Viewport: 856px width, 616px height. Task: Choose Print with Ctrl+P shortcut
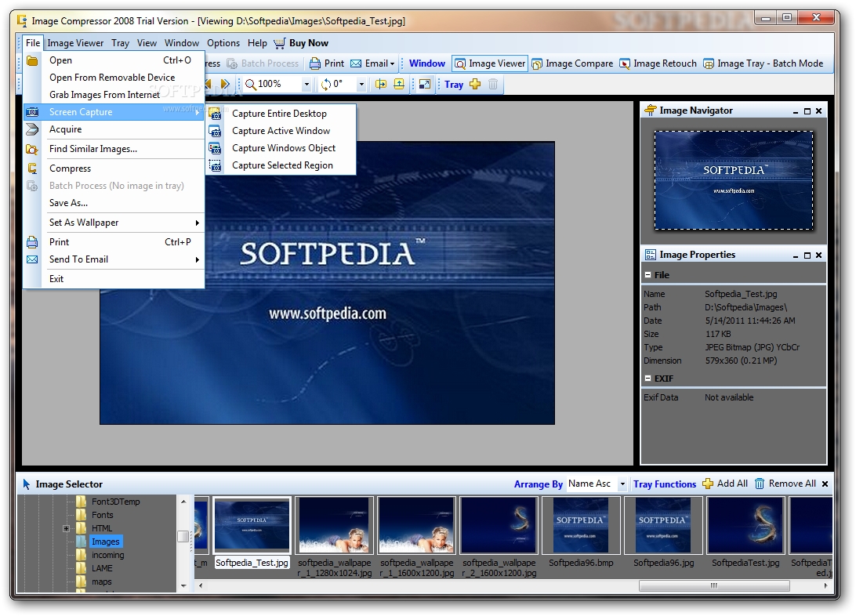click(114, 241)
